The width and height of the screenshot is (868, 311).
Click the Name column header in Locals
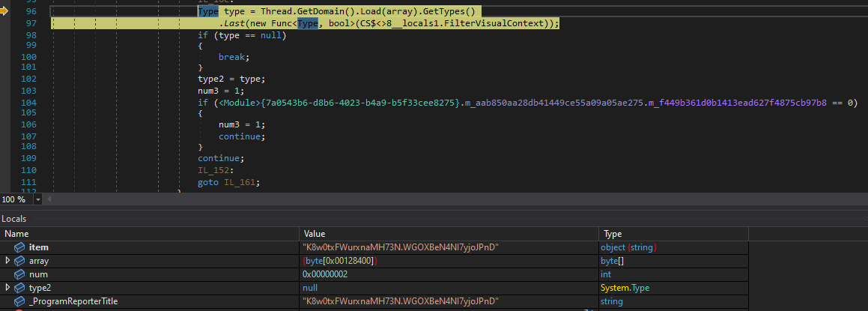point(16,234)
